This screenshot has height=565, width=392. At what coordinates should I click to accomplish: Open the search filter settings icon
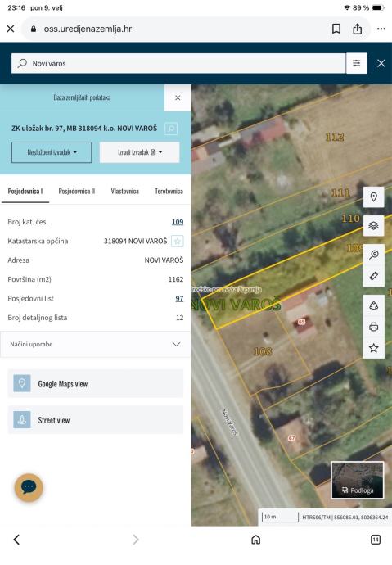pyautogui.click(x=356, y=63)
